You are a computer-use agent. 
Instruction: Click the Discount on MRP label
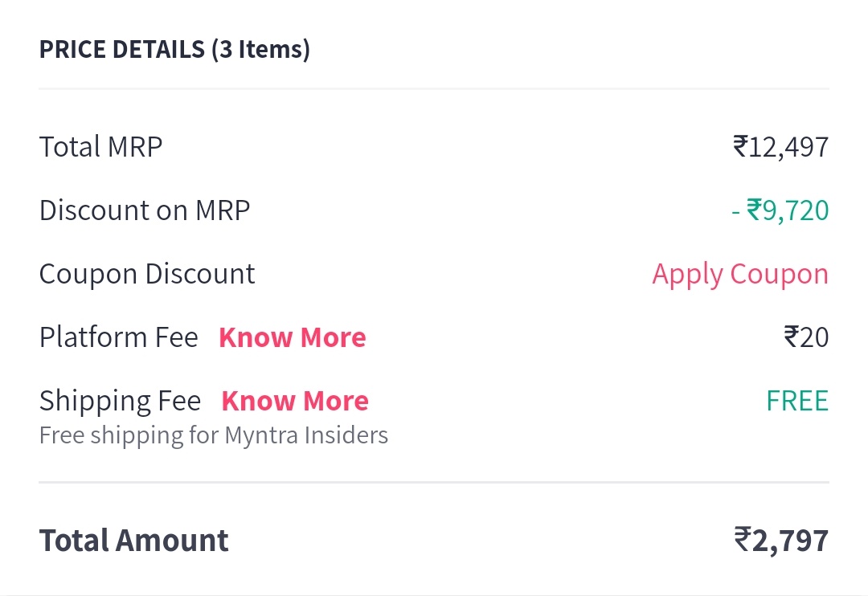(145, 210)
